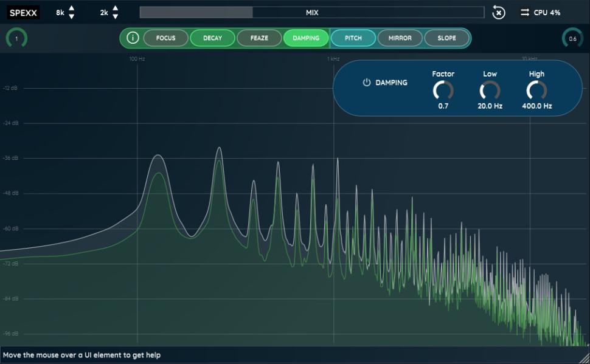The image size is (590, 364).
Task: Toggle the DECAY module button
Action: (x=212, y=38)
